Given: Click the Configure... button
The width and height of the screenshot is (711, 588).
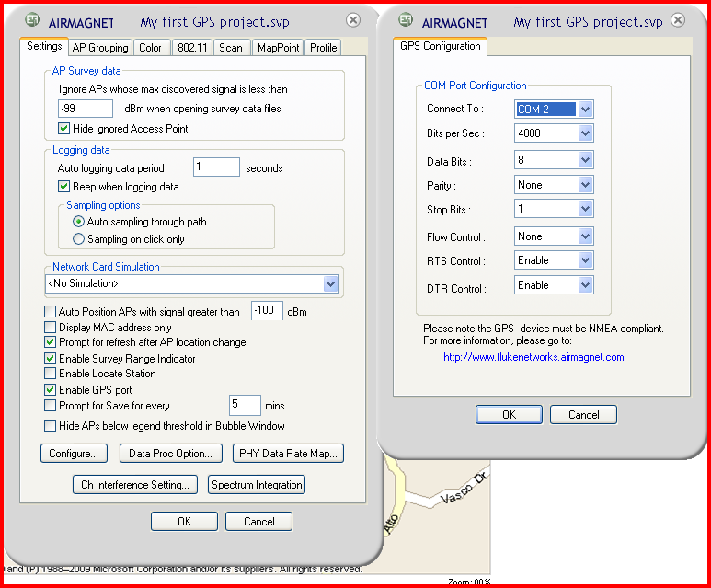Looking at the screenshot, I should (x=74, y=454).
